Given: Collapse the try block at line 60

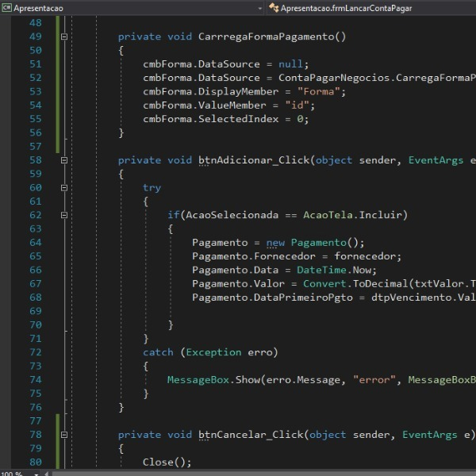Looking at the screenshot, I should tap(64, 188).
